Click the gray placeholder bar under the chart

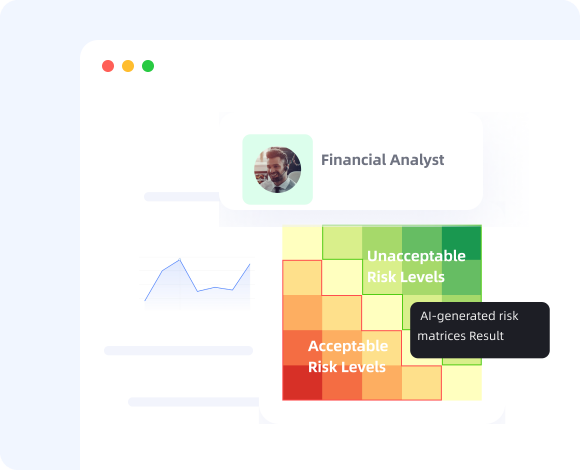point(178,351)
